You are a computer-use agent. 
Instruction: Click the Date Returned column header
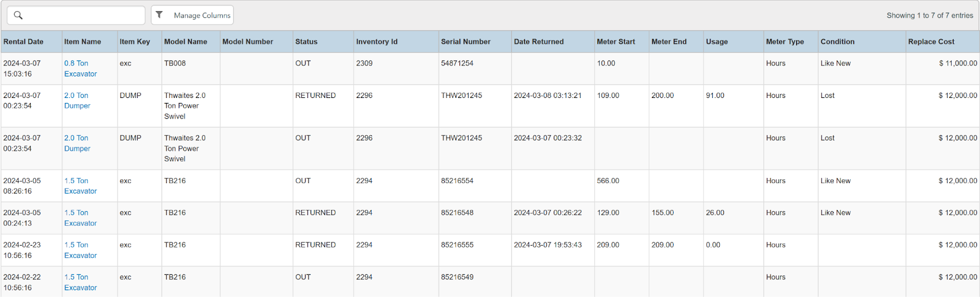point(538,42)
